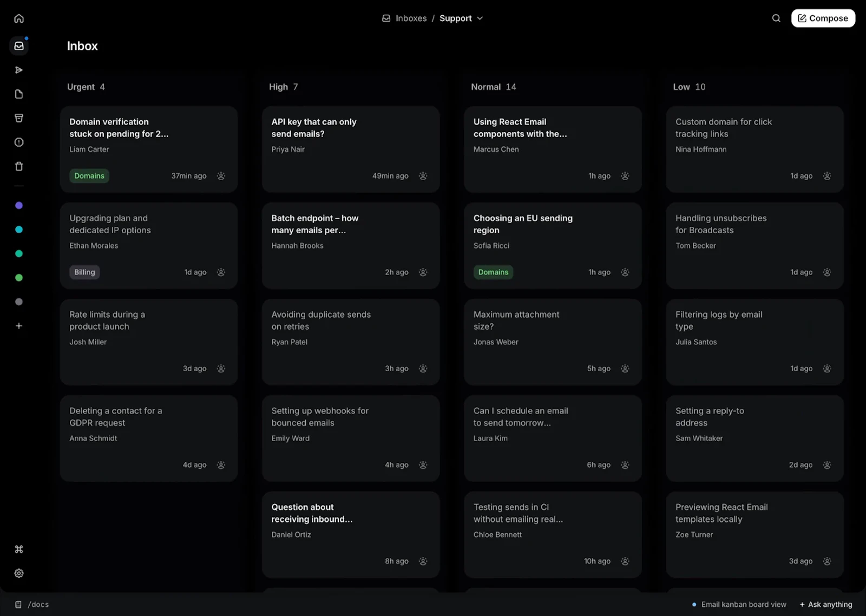Select the purple label dot
The height and width of the screenshot is (616, 866).
click(x=19, y=206)
